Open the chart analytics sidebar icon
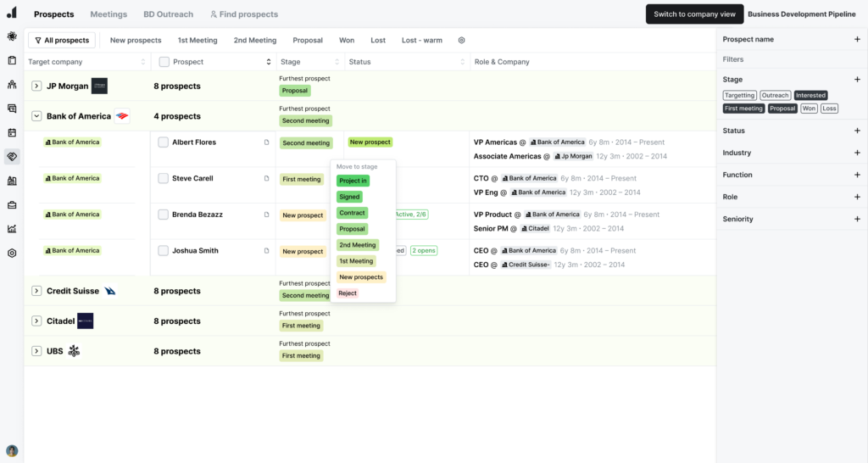Viewport: 868px width, 463px height. click(12, 229)
